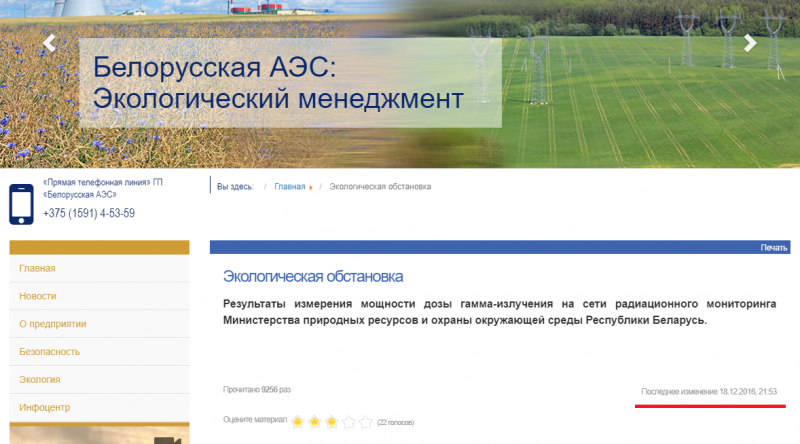
Task: Go to next banner slide arrow
Action: tap(749, 43)
